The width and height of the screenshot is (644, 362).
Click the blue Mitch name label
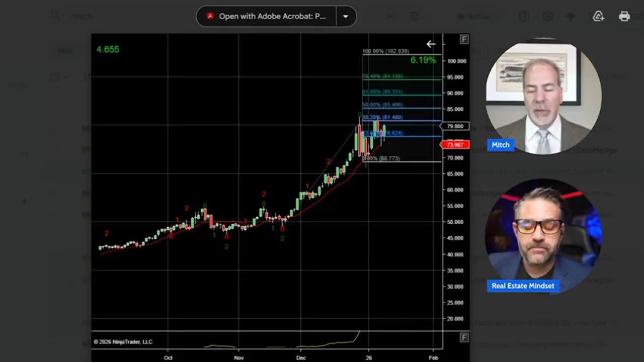(x=501, y=145)
